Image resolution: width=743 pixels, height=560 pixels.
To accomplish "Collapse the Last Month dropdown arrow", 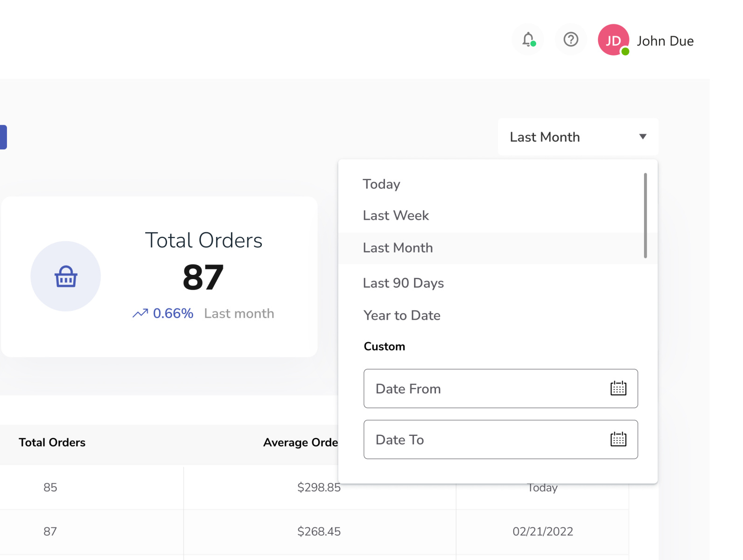I will click(643, 137).
